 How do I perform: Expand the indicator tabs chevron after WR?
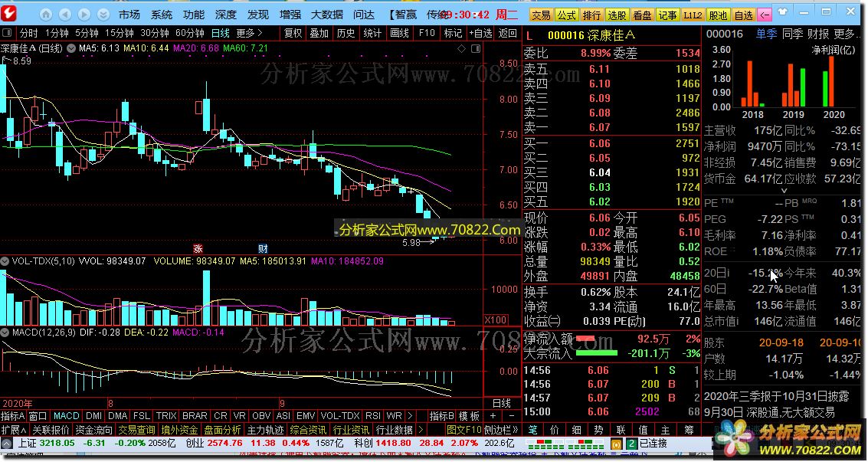pyautogui.click(x=410, y=415)
